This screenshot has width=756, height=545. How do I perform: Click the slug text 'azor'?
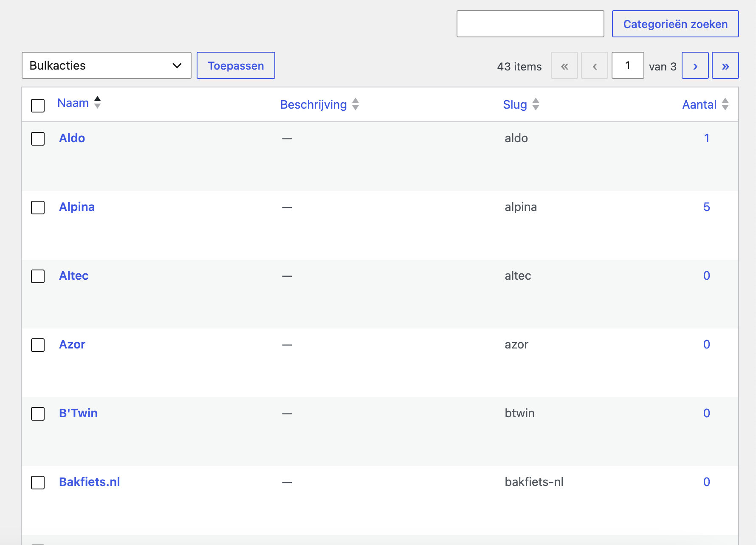click(x=516, y=344)
